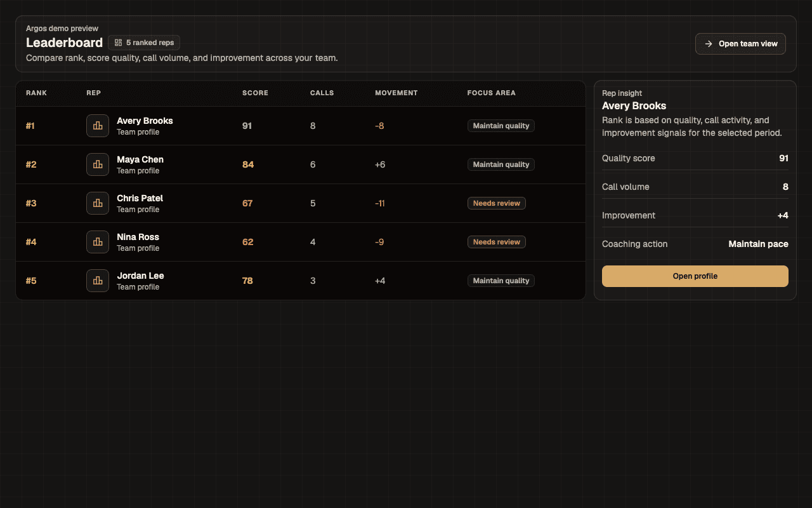Open profile for Avery Brooks
Image resolution: width=812 pixels, height=508 pixels.
pyautogui.click(x=695, y=276)
